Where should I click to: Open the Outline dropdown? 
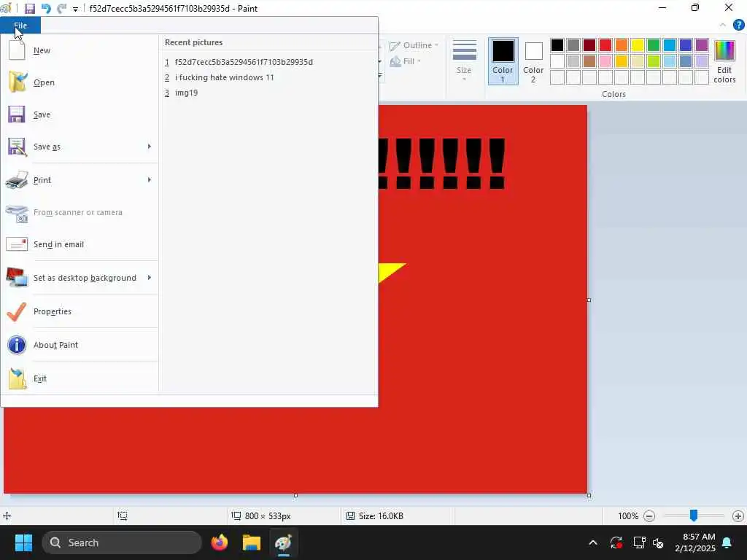[414, 46]
